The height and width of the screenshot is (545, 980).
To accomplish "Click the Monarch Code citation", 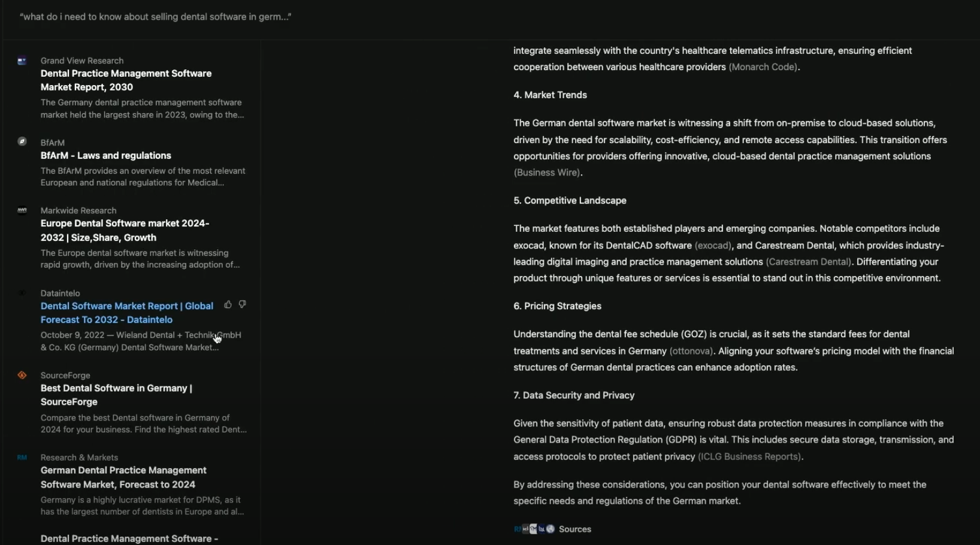I will [763, 67].
